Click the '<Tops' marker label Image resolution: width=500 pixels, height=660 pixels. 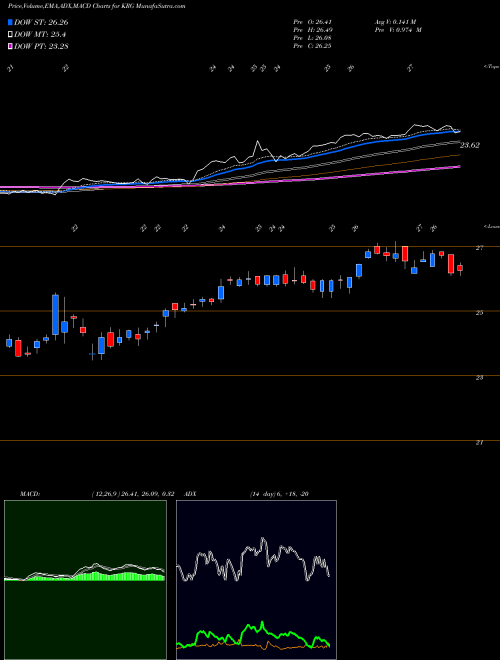(491, 67)
